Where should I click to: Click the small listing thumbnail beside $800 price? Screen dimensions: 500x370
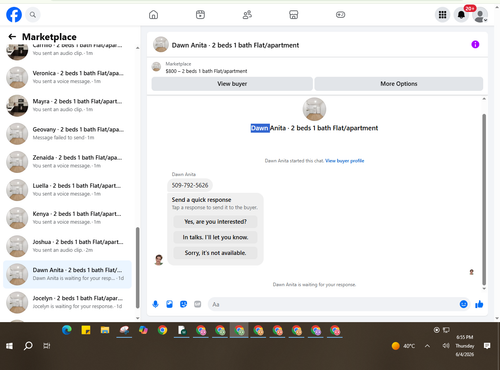pyautogui.click(x=156, y=67)
